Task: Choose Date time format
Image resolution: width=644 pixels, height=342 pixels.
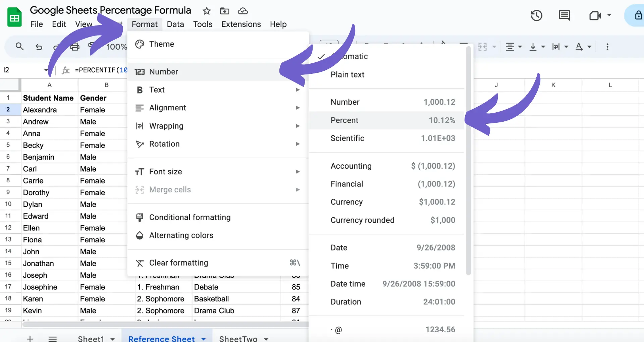Action: click(386, 284)
